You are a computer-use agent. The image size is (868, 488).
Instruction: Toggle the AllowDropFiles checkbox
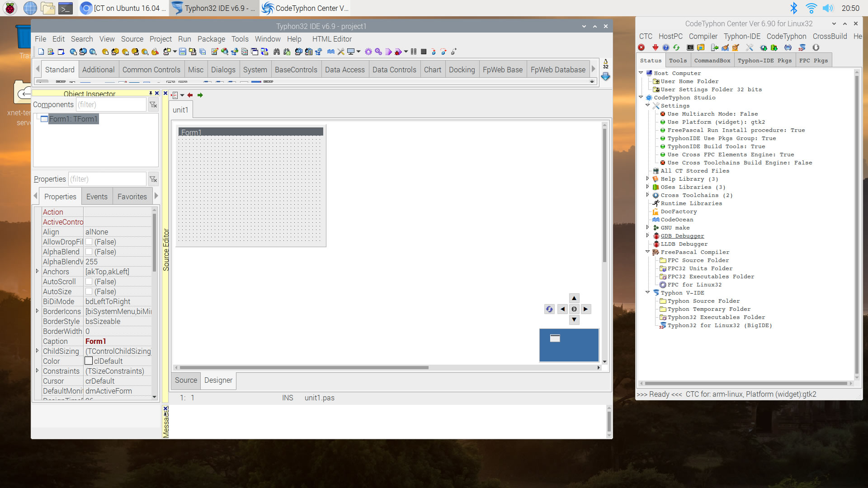point(89,242)
